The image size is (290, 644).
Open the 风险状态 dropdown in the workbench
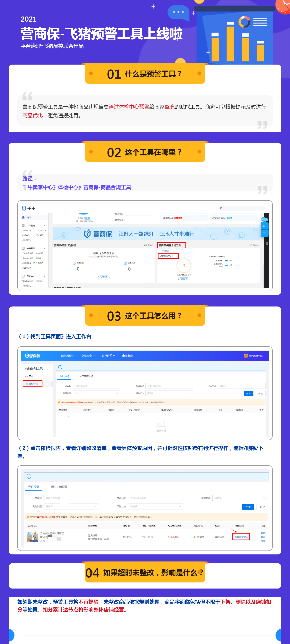(169, 393)
